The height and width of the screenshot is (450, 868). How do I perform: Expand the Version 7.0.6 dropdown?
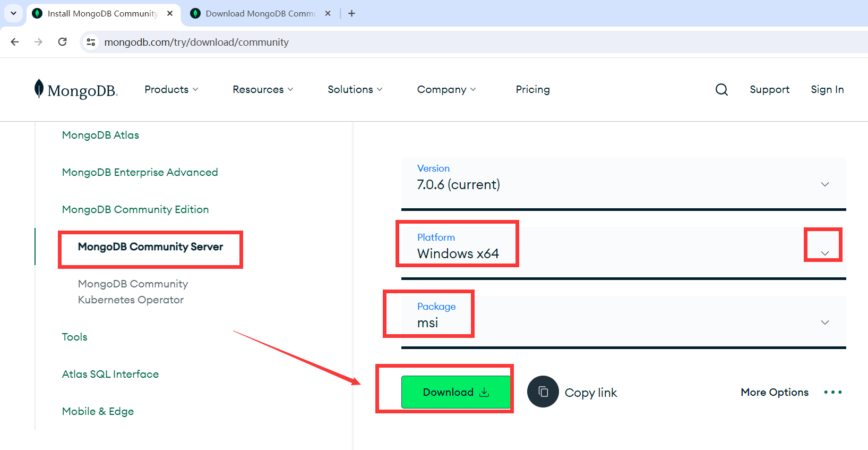click(x=623, y=183)
